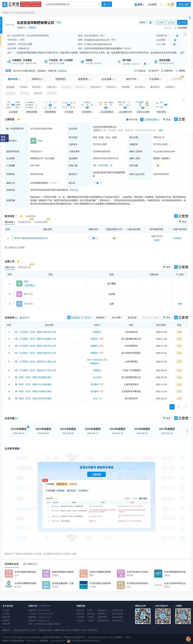The image size is (193, 644).
Task: Open the 报告 report button
Action: [x=161, y=23]
